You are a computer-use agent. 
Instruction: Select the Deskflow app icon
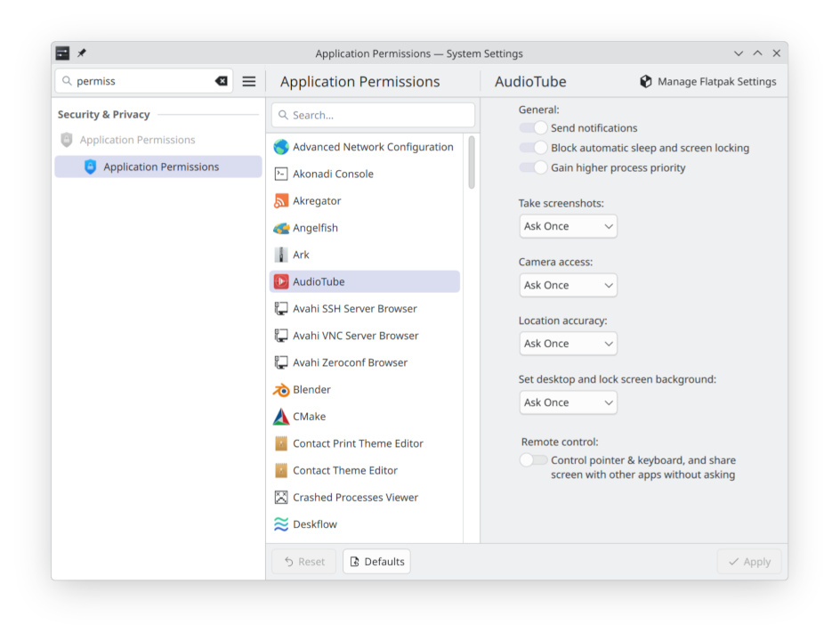[x=281, y=524]
